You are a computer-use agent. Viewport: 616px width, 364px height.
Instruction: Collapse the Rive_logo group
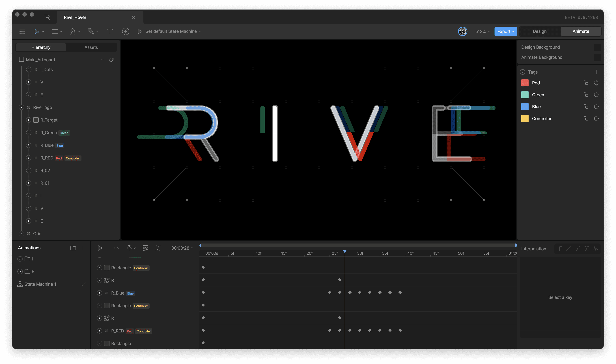21,108
